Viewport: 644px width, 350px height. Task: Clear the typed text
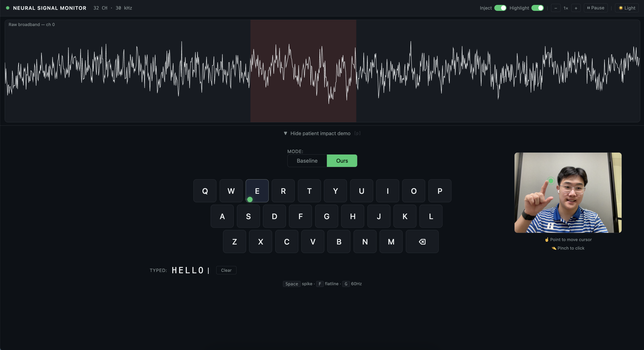point(226,270)
